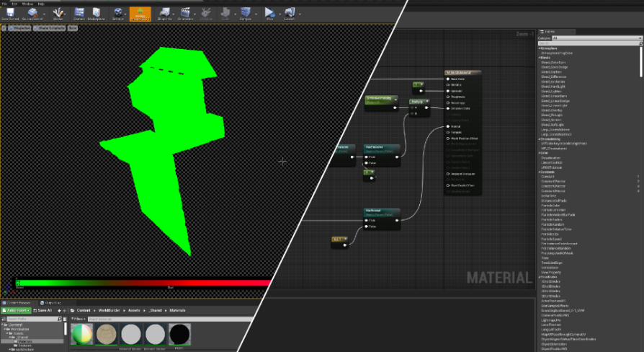Click WorldBuilder in the breadcrumb path

point(109,310)
